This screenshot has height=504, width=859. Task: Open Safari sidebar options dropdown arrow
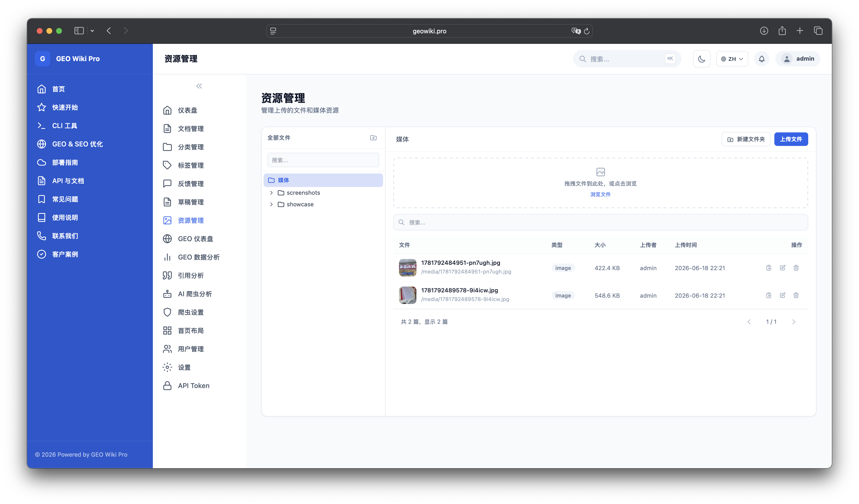(92, 31)
